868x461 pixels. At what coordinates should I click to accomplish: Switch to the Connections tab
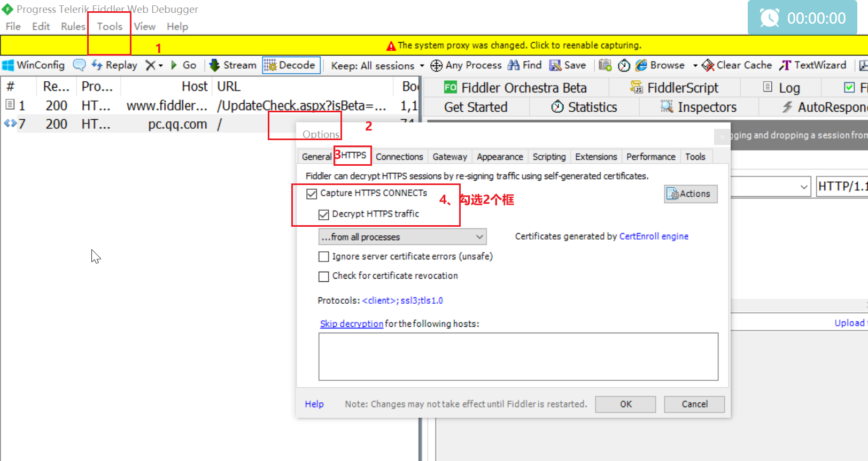tap(399, 157)
